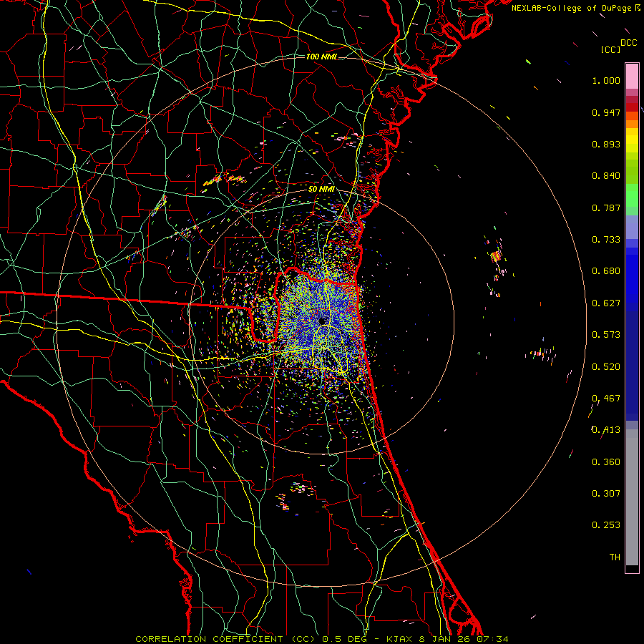The image size is (644, 644).
Task: Pick the pink swatch at top of color bar
Action: [632, 76]
